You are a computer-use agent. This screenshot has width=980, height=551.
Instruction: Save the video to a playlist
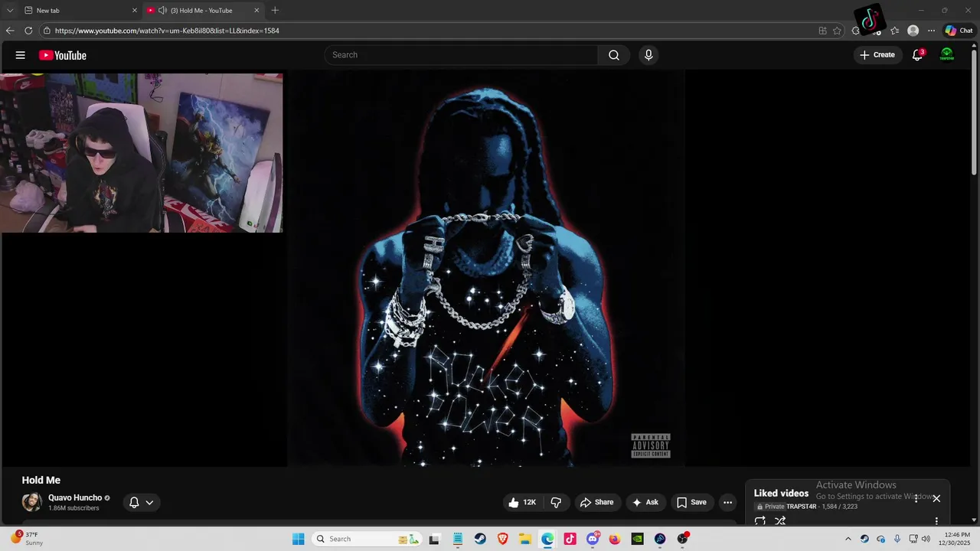point(691,502)
